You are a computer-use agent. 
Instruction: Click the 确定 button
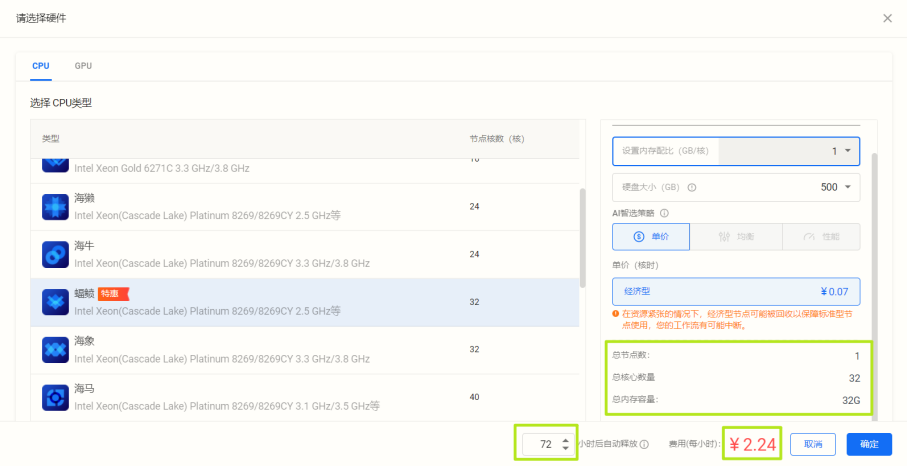tap(869, 445)
